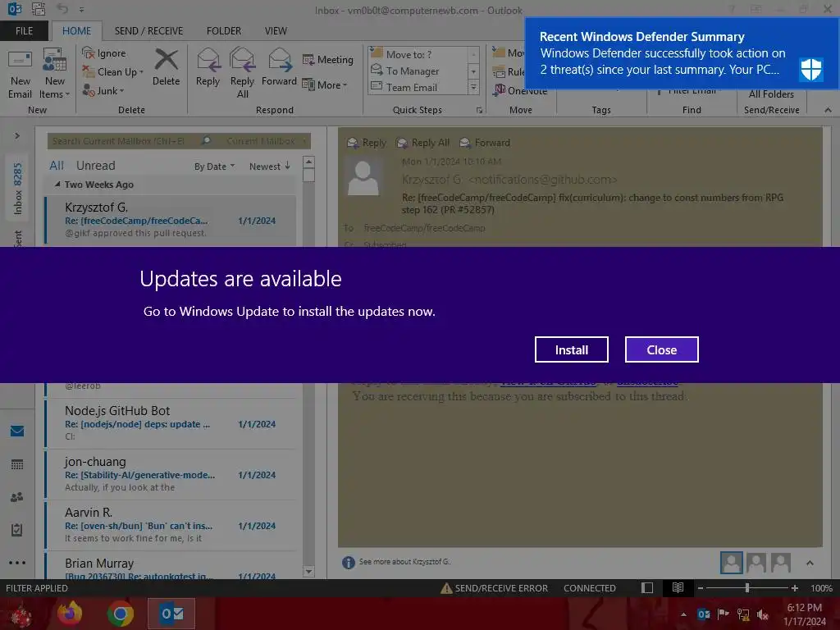Open the Calendar navigation icon
Image resolution: width=840 pixels, height=630 pixels.
click(x=17, y=464)
